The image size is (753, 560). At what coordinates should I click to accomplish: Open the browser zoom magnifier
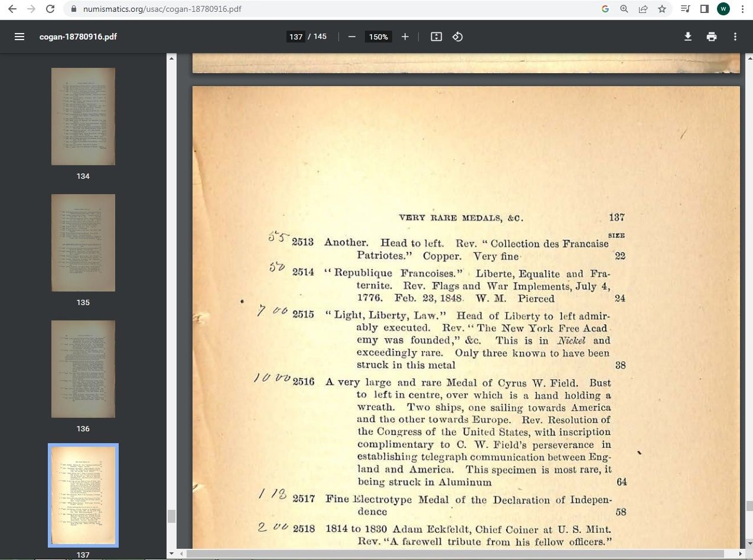[624, 9]
